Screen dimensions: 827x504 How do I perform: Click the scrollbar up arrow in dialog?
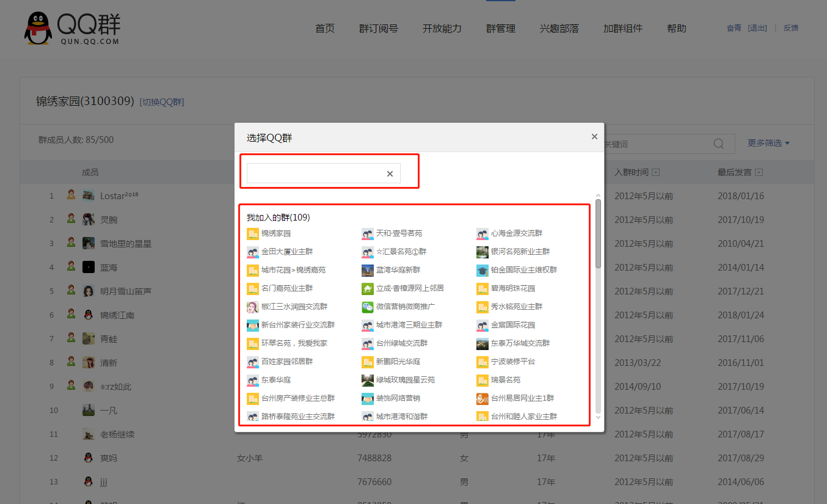point(598,195)
